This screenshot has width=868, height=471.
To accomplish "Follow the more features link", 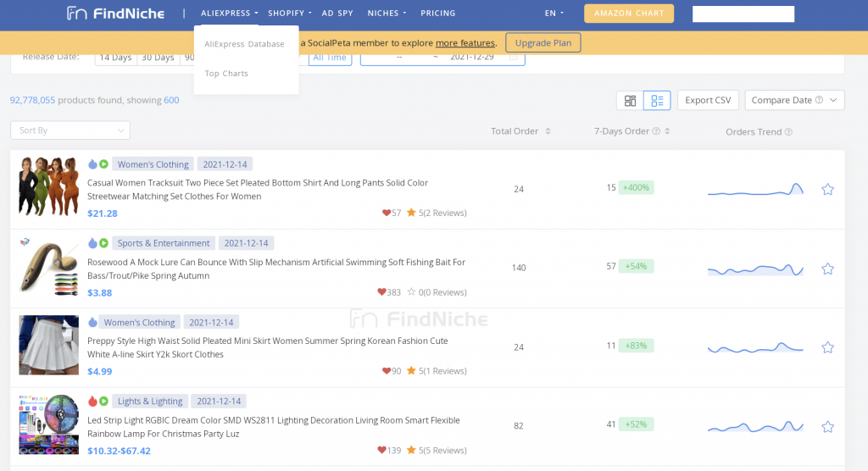I will click(x=465, y=42).
